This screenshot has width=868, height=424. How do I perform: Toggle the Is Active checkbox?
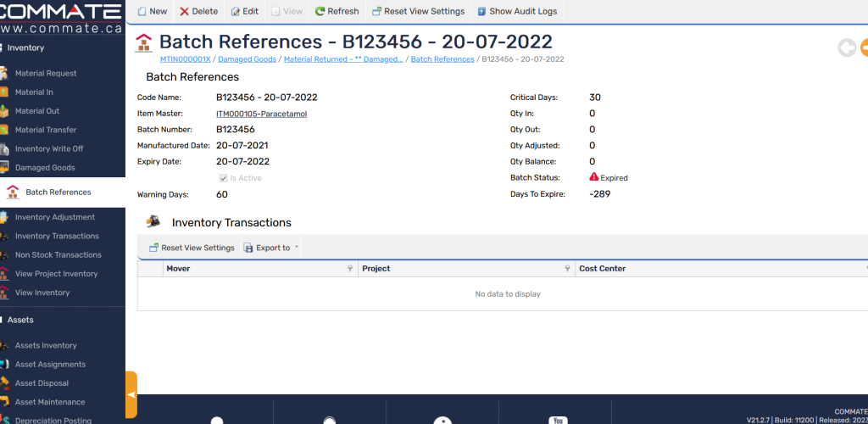224,178
